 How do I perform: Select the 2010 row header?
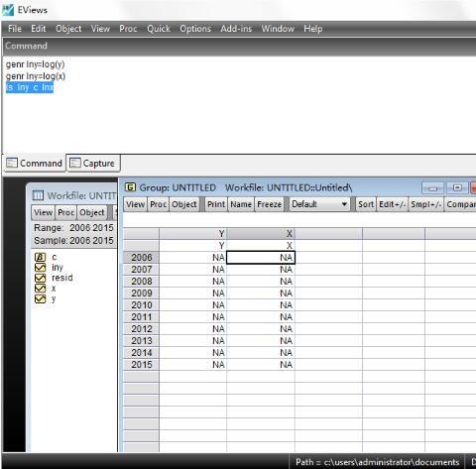click(x=142, y=305)
